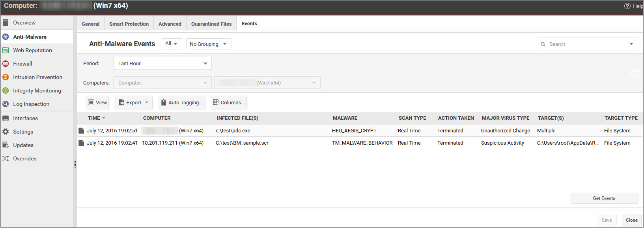This screenshot has width=644, height=228.
Task: Click the Log Inspection magnifier icon
Action: (6, 104)
